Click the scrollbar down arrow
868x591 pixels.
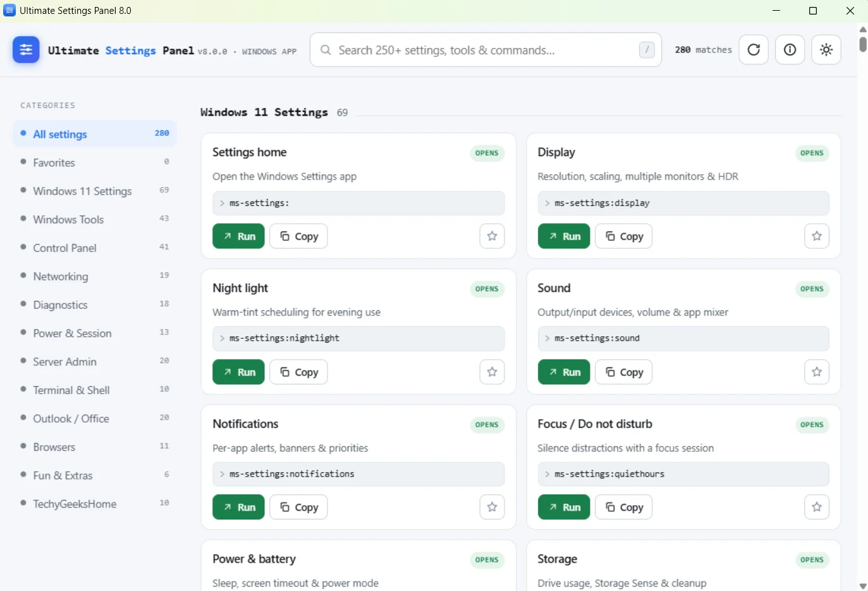coord(863,586)
